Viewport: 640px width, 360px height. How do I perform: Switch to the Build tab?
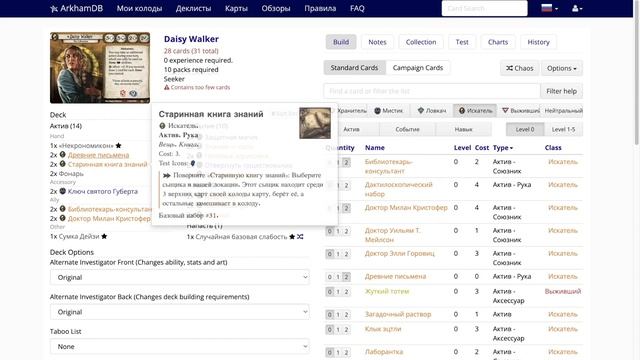tap(341, 42)
